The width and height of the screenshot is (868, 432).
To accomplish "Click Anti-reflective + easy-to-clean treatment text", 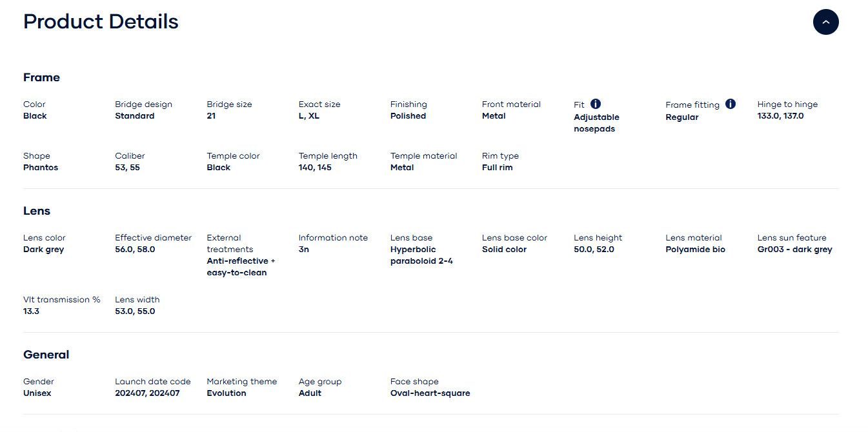I will tap(241, 267).
